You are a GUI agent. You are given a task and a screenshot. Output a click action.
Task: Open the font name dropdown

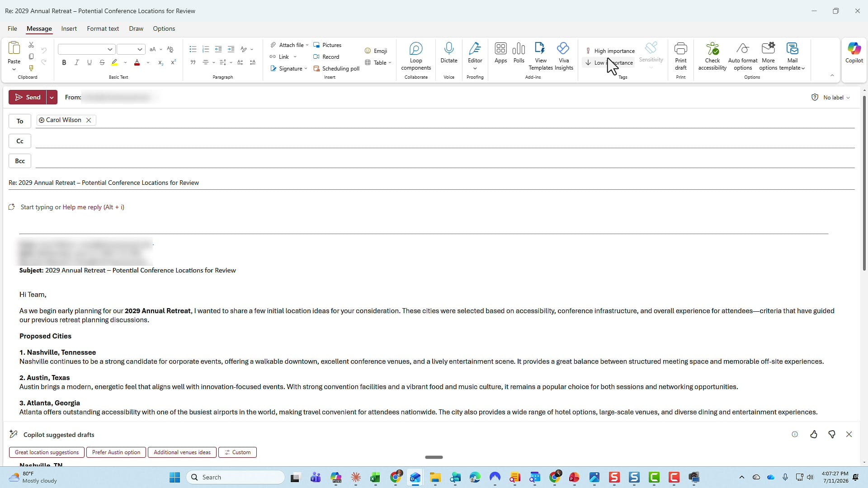(x=110, y=49)
